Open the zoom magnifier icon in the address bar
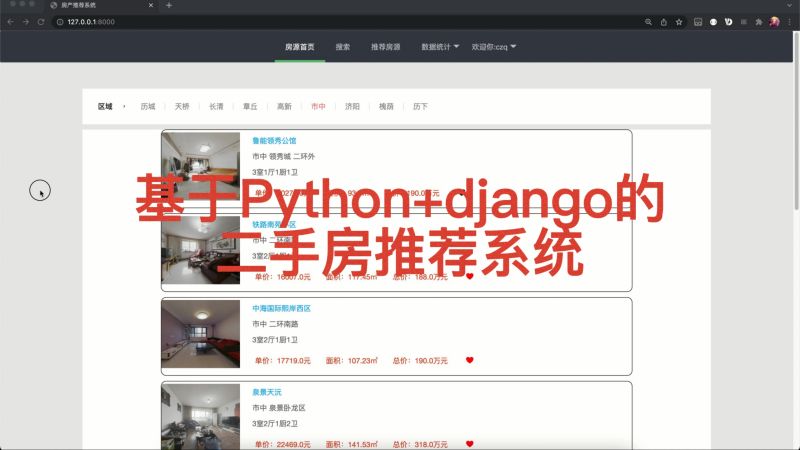Viewport: 800px width, 450px height. click(x=648, y=22)
